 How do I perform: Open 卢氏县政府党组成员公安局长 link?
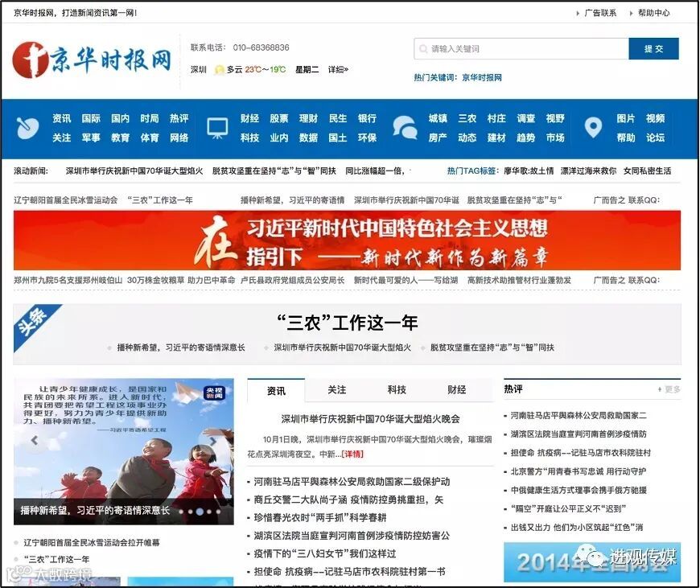292,281
